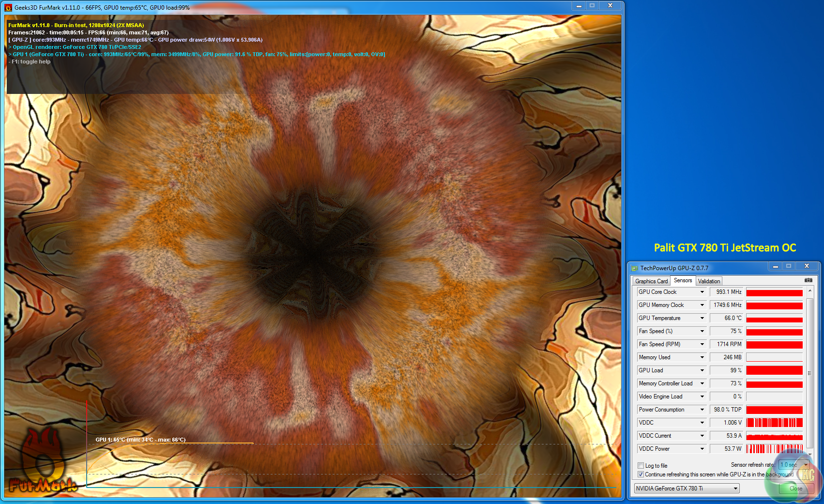Click the GPU Core Clock red graph
The image size is (824, 504).
774,292
